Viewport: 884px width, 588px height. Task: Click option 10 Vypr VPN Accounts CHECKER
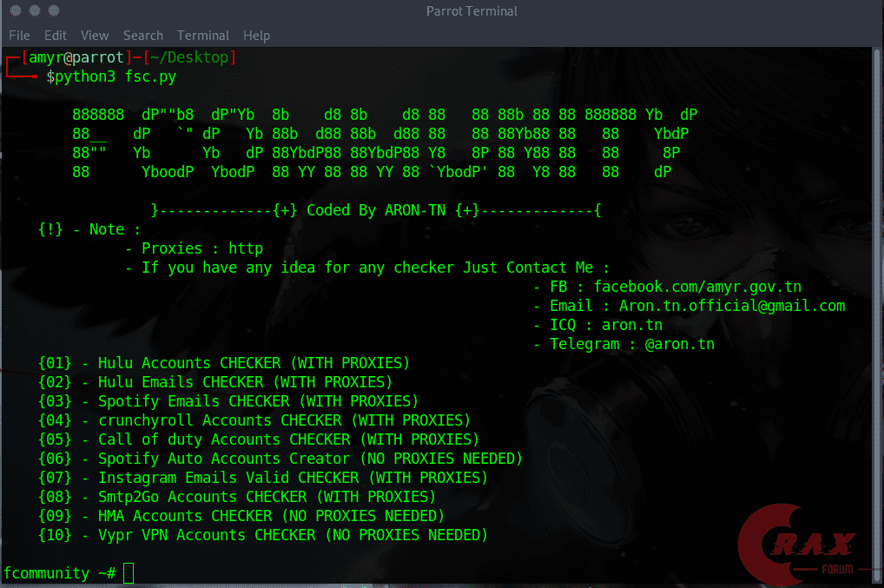263,536
